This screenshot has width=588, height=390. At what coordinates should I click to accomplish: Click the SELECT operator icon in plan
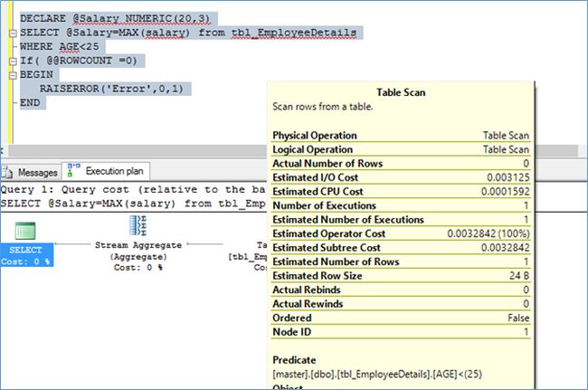point(25,230)
